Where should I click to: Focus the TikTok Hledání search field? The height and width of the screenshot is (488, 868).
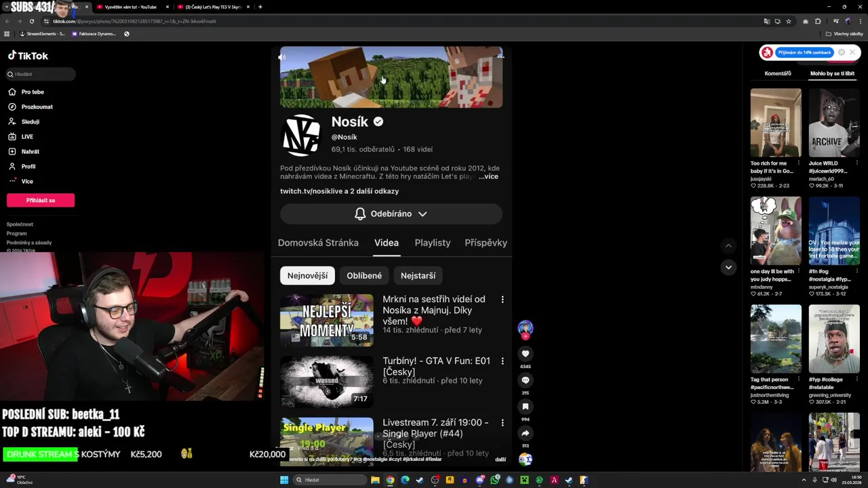click(41, 74)
